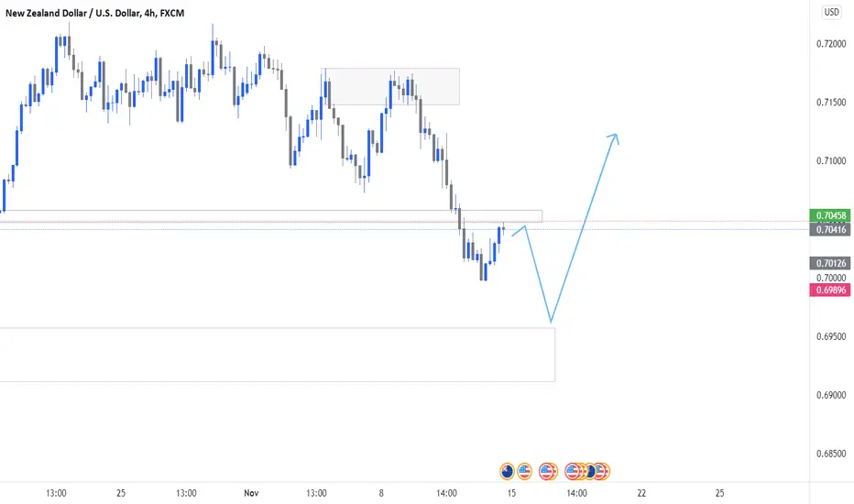The width and height of the screenshot is (854, 504).
Task: Click the thin horizontal zone at 0.70500
Action: coord(270,216)
